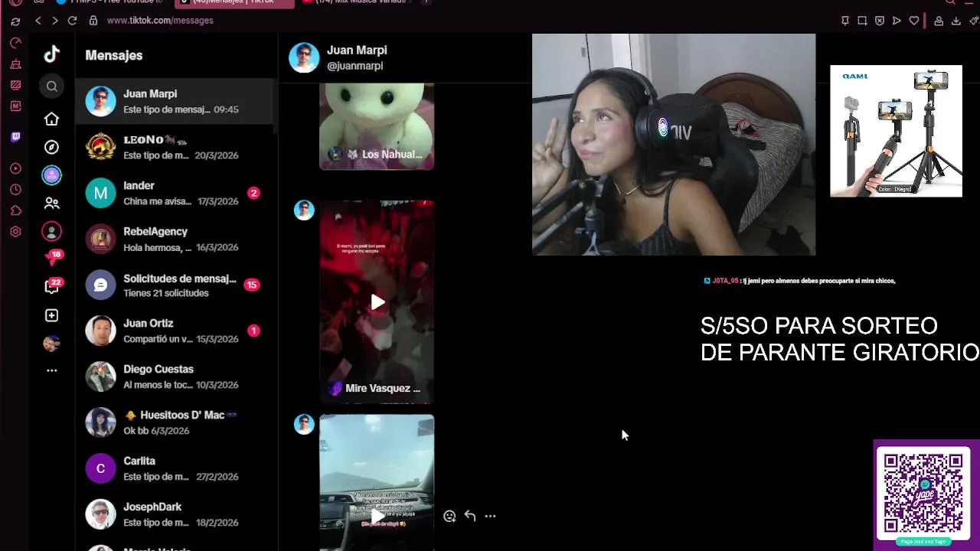Click the pin icon in address bar
Screen dimensions: 980x551
pyautogui.click(x=844, y=21)
